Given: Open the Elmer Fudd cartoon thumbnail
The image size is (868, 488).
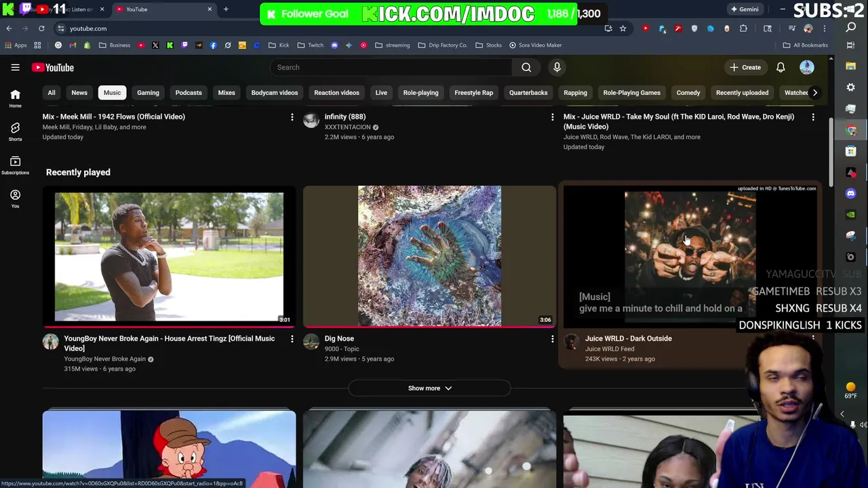Looking at the screenshot, I should (x=169, y=449).
